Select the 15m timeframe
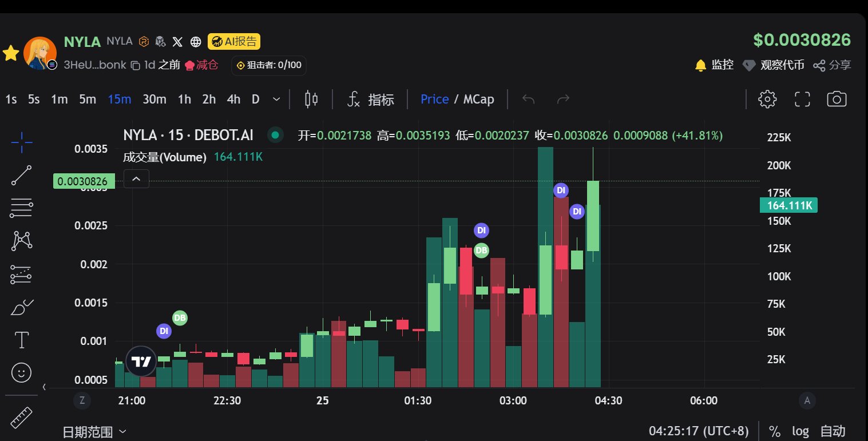 [120, 99]
